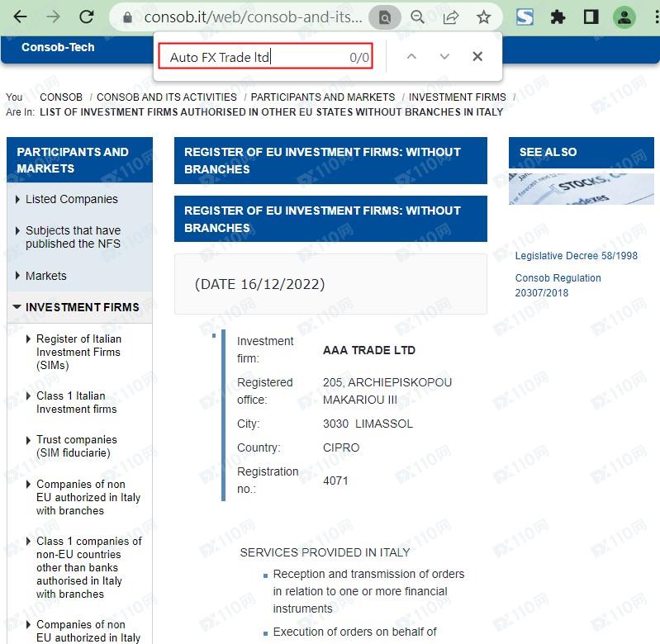Open Class 1 companies of non-EU countries

point(89,567)
